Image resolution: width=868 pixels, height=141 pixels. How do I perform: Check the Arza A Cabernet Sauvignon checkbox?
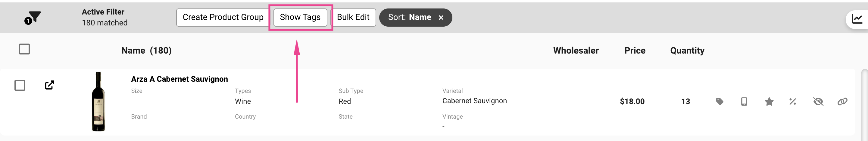(x=20, y=85)
